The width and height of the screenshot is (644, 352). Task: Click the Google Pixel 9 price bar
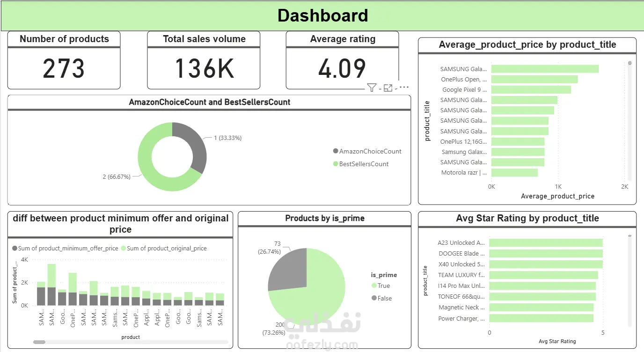point(531,90)
